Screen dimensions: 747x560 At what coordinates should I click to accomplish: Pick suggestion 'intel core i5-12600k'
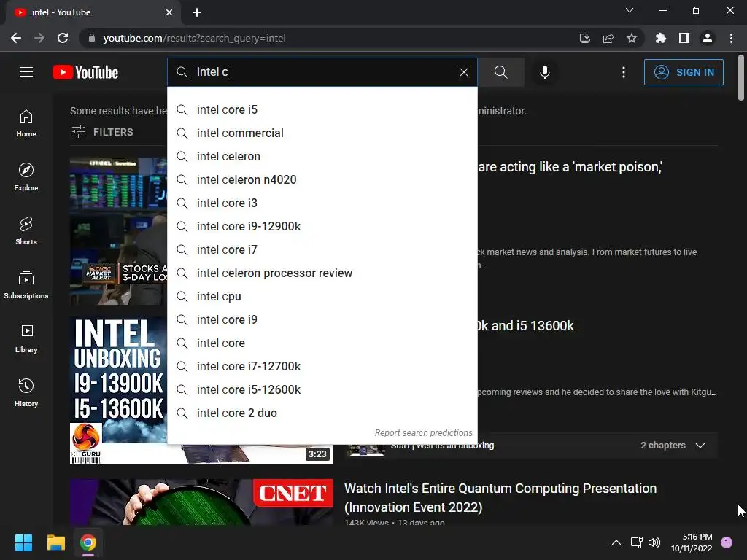click(322, 389)
